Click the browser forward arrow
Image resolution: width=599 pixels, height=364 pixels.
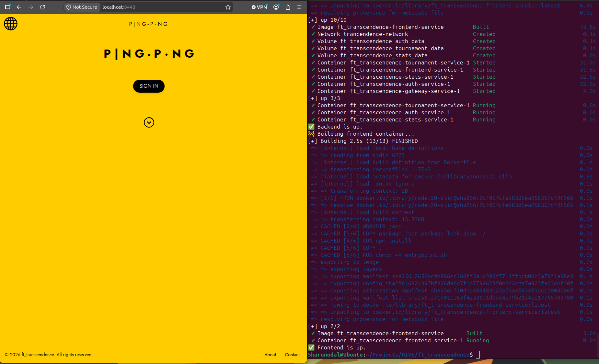click(x=31, y=7)
